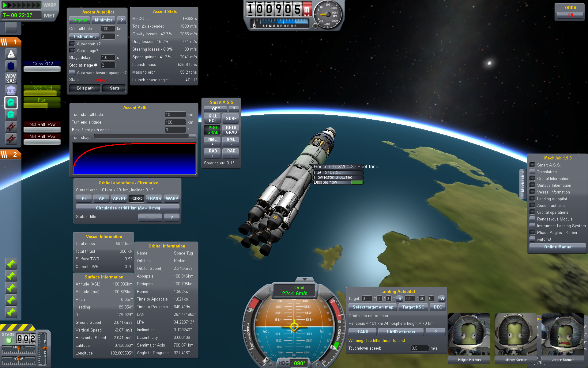Click the Edit path button
Viewport: 588px width, 368px height.
[85, 88]
